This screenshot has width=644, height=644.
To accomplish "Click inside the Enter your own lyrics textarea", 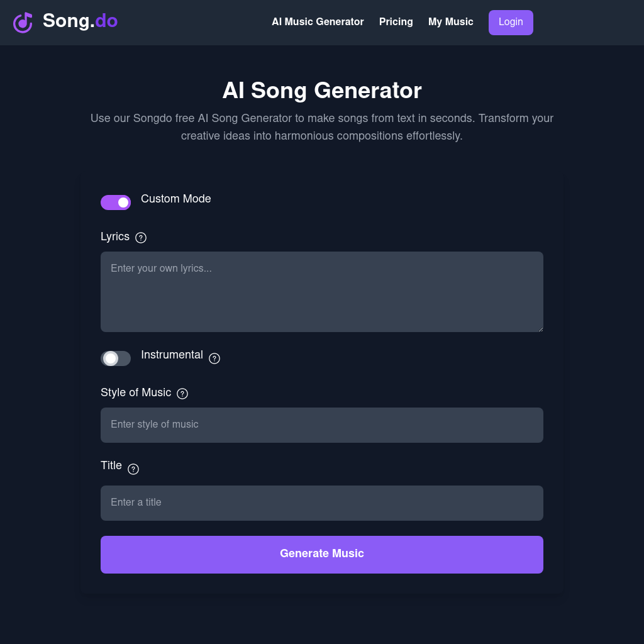I will click(x=321, y=291).
